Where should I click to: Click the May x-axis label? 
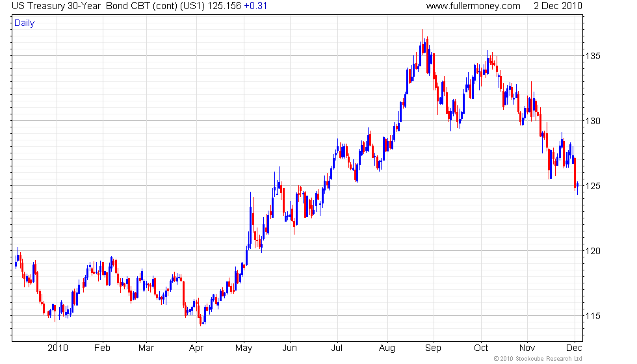[244, 348]
